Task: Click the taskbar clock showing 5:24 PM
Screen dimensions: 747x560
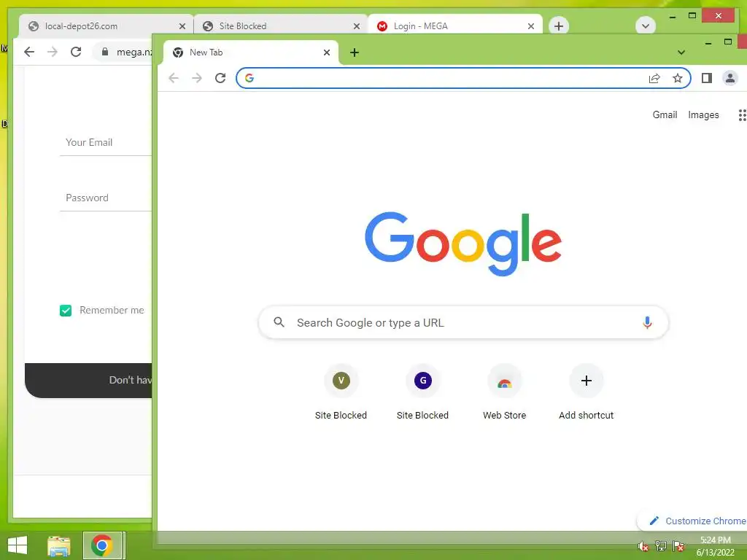Action: coord(715,546)
